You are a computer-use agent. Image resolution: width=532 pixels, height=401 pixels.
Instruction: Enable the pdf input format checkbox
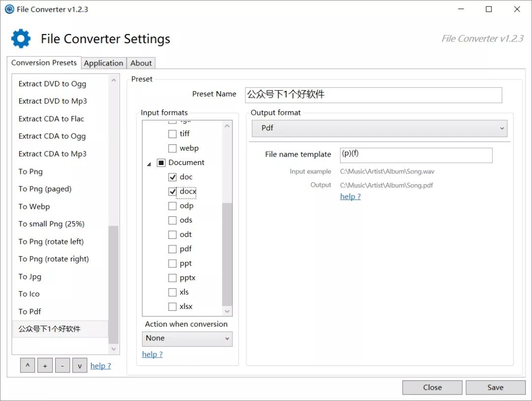click(172, 249)
